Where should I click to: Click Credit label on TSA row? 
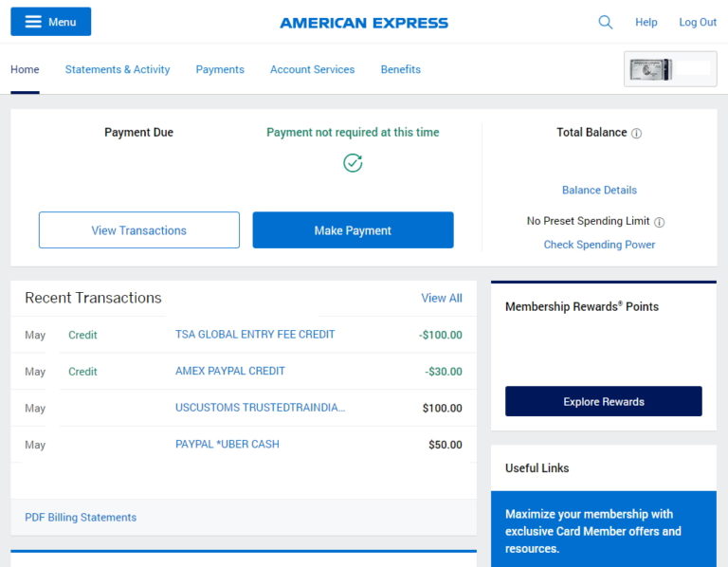click(82, 335)
